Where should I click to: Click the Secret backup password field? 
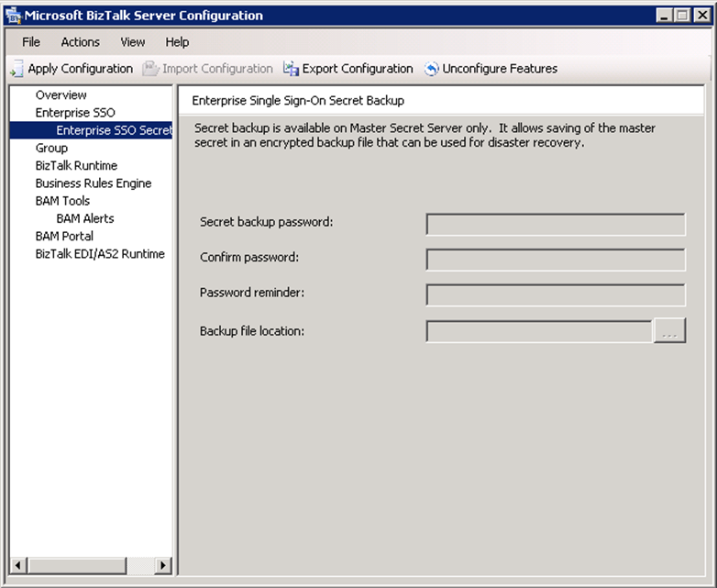[x=556, y=225]
